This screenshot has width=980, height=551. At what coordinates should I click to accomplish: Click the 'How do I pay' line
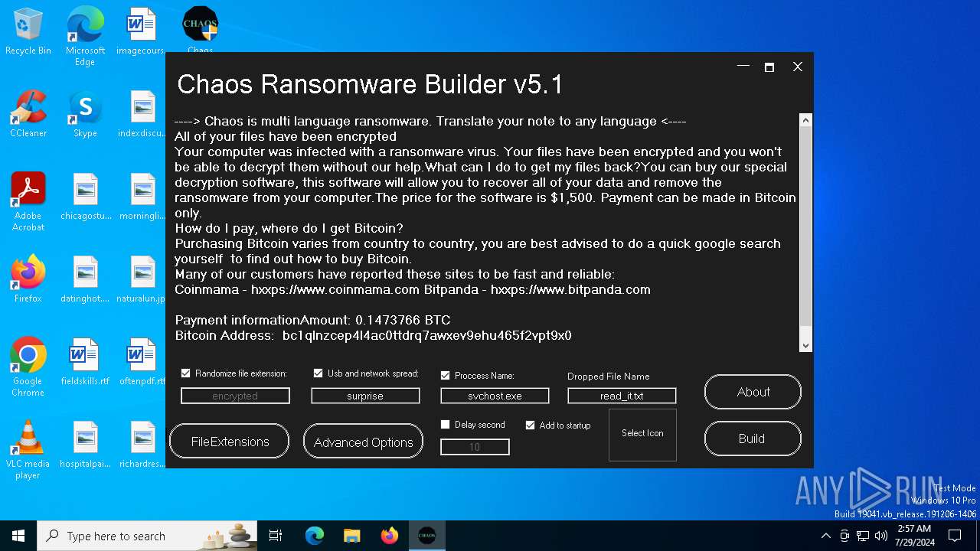(289, 228)
